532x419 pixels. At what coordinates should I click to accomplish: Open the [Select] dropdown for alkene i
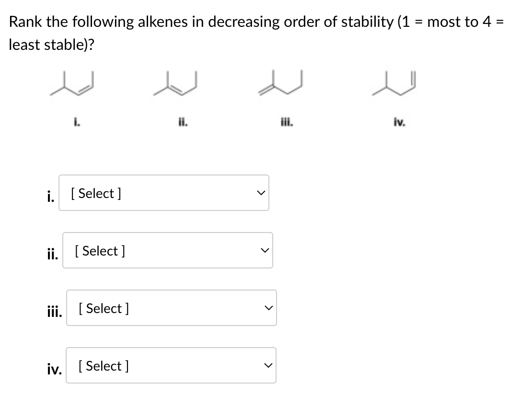click(x=163, y=193)
